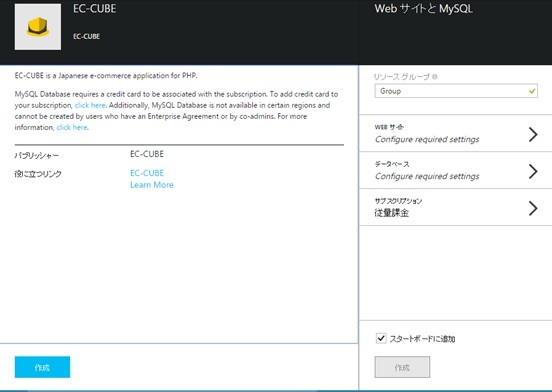Viewport: 552px width, 392px height.
Task: Click the blue 作成 button
Action: pyautogui.click(x=42, y=367)
